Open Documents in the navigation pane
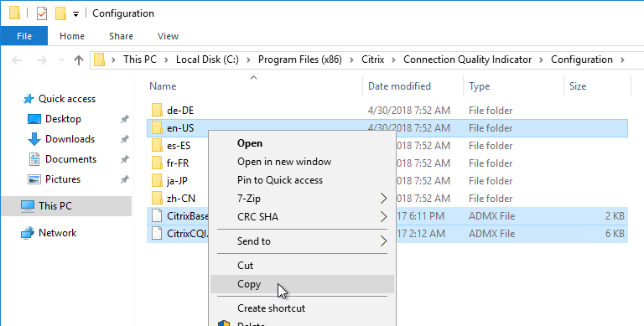This screenshot has height=326, width=644. click(x=70, y=159)
